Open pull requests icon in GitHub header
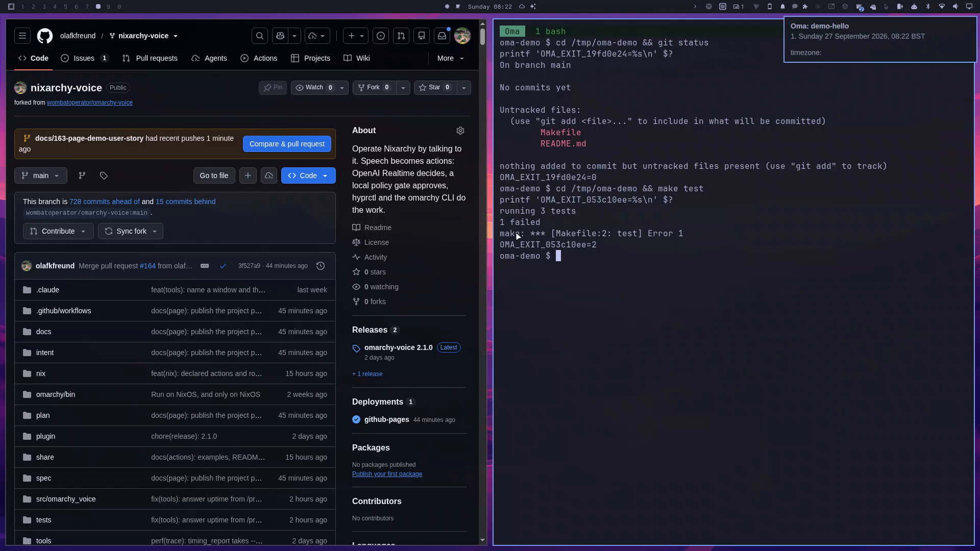Viewport: 980px width, 551px height. (401, 36)
